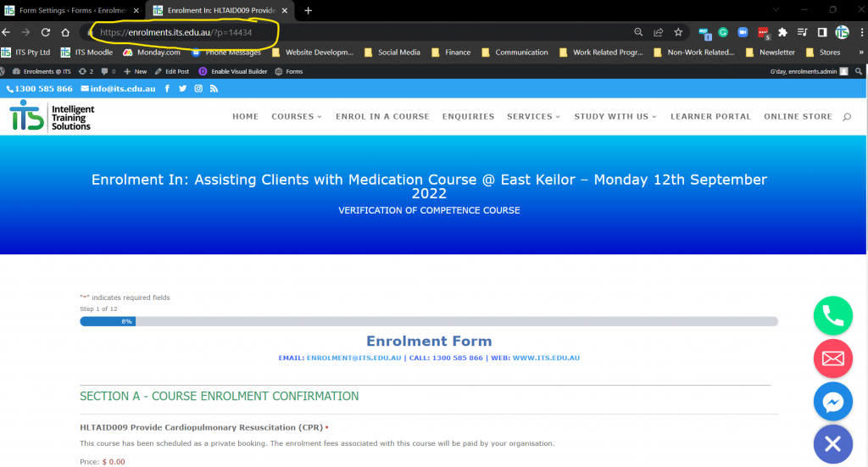868x467 pixels.
Task: Open the Facebook icon in top bar
Action: point(167,88)
